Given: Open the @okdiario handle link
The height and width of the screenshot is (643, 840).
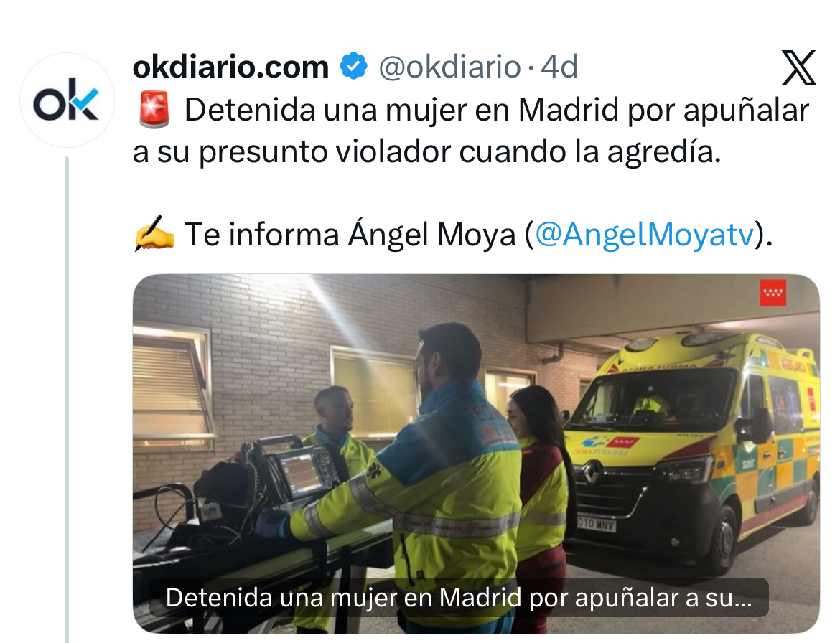Looking at the screenshot, I should [x=449, y=67].
